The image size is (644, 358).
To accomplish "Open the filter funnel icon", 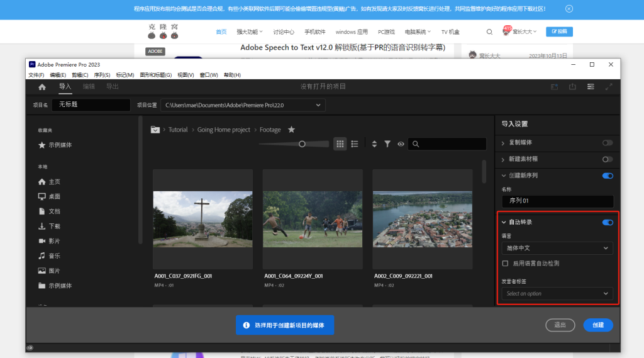I will [387, 144].
